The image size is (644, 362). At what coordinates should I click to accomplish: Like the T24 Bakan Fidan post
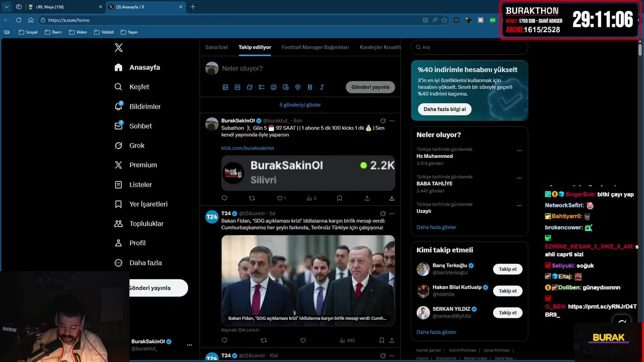pyautogui.click(x=303, y=340)
